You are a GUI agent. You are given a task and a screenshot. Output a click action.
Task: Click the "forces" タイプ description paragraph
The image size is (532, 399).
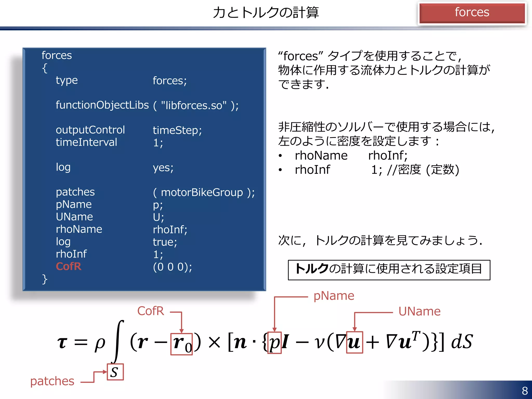point(384,70)
